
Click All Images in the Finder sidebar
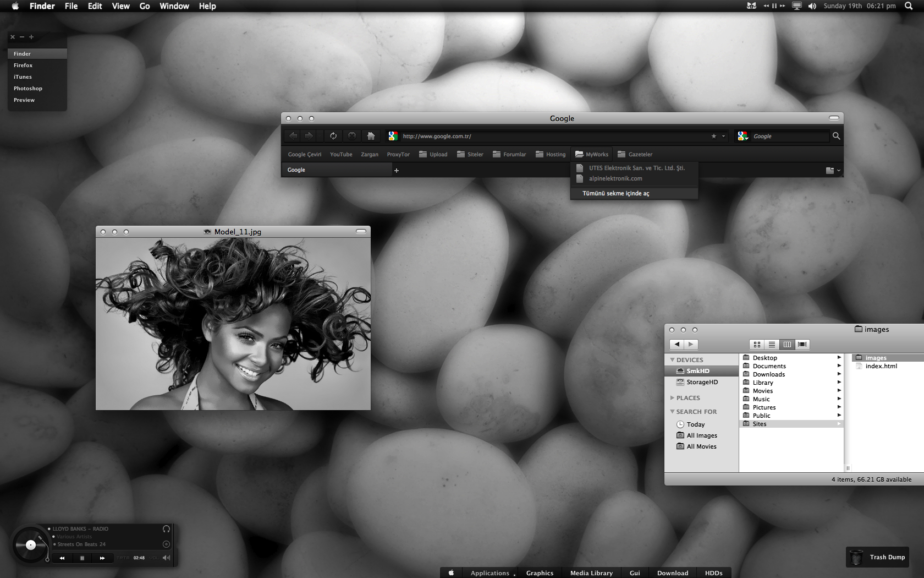pyautogui.click(x=701, y=435)
